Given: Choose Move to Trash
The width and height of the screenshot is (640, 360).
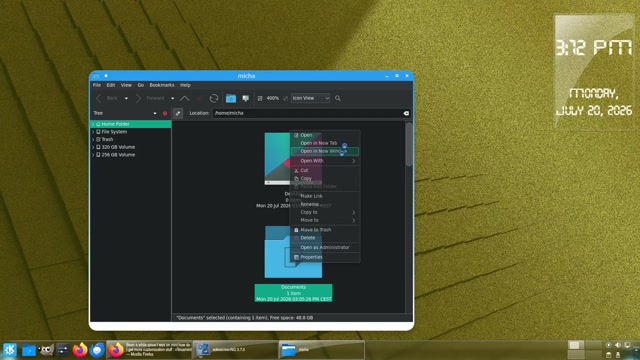Looking at the screenshot, I should click(325, 230).
